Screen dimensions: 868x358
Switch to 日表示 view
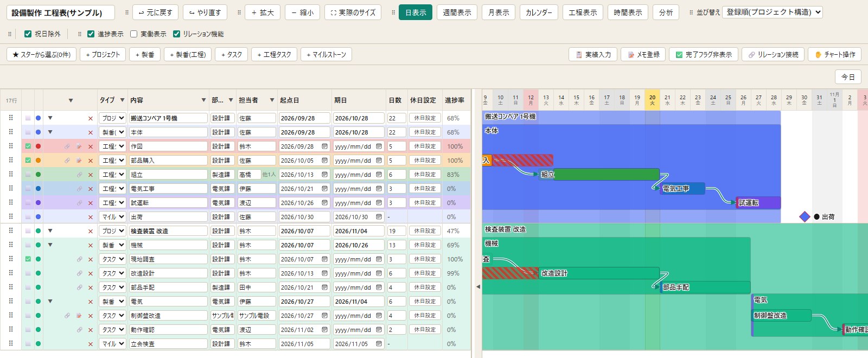416,12
